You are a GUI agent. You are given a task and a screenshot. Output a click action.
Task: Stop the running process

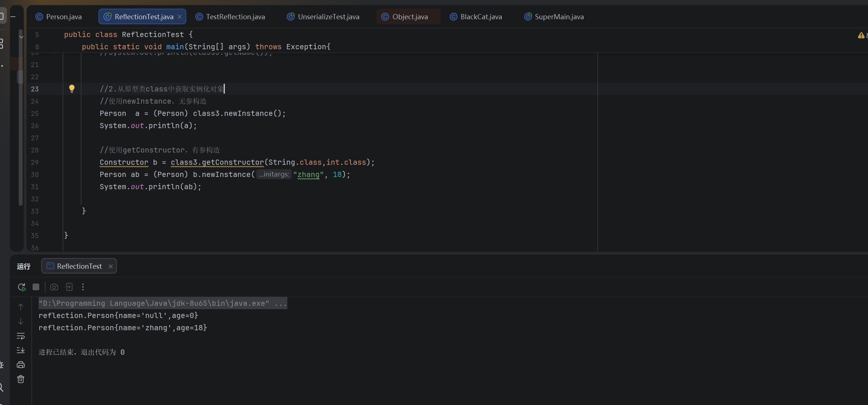36,287
